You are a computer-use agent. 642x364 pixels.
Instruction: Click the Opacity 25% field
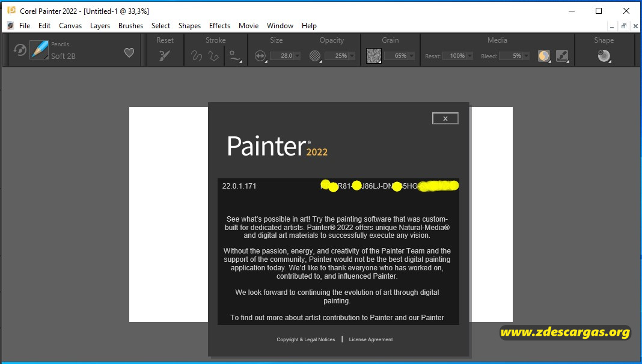[x=336, y=56]
